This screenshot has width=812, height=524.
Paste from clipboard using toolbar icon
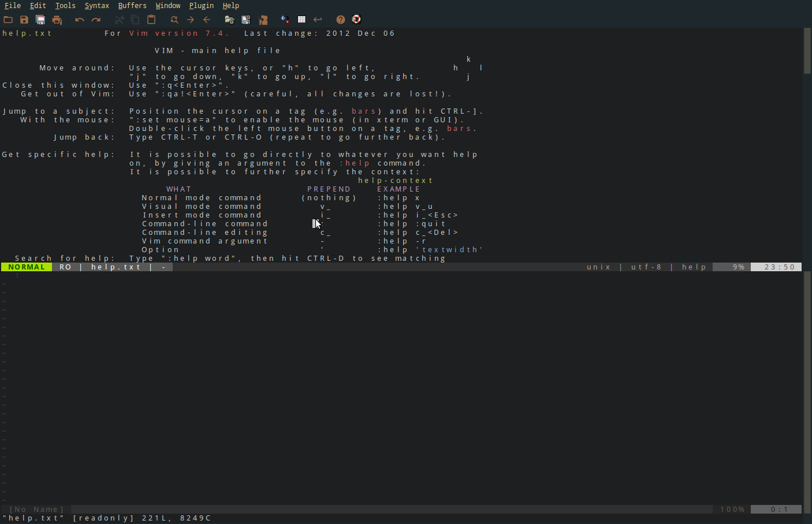coord(151,20)
